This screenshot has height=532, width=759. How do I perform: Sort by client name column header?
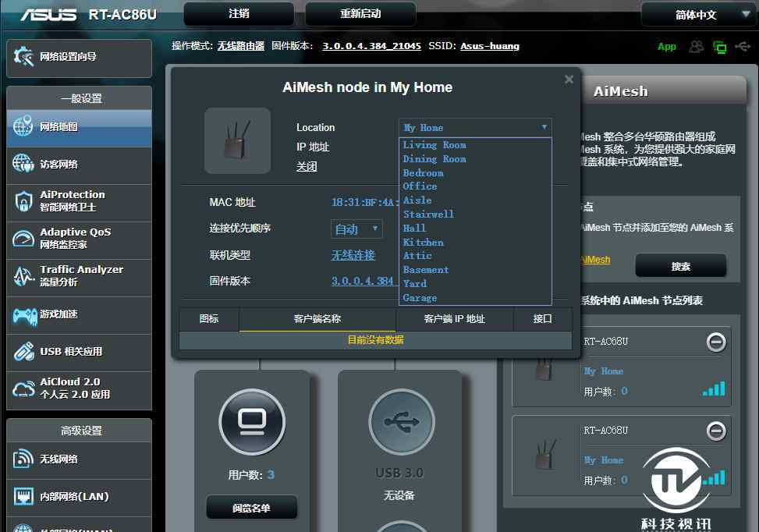(317, 319)
